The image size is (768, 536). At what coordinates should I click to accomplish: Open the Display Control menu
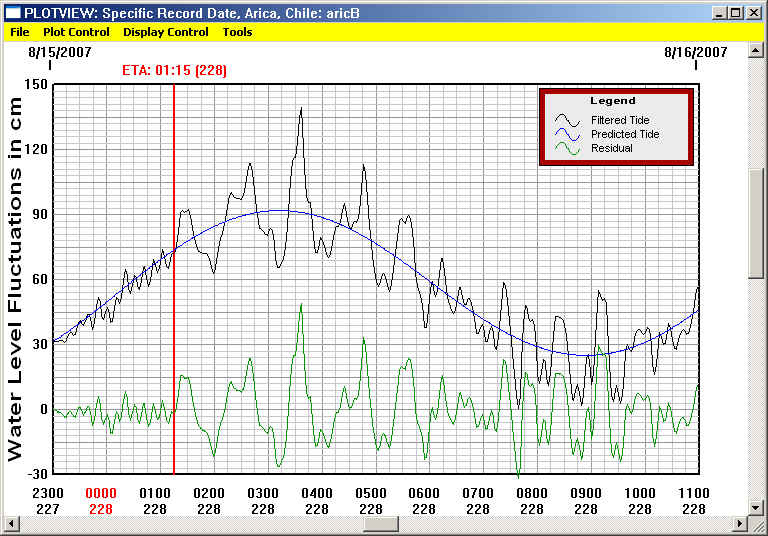click(166, 32)
